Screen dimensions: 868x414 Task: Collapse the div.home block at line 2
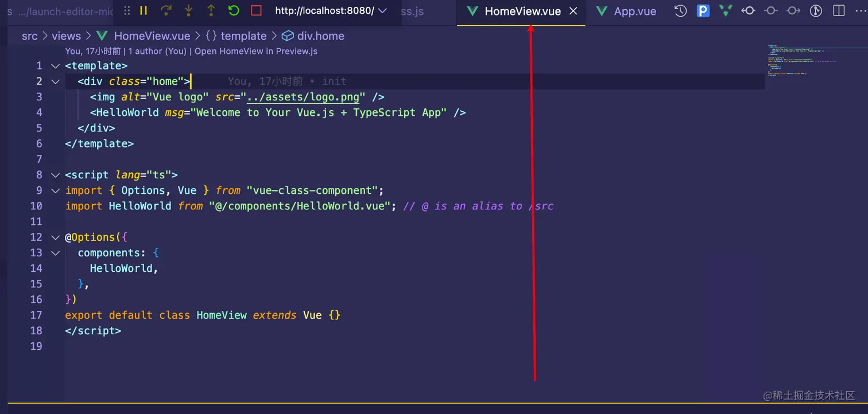(x=55, y=81)
